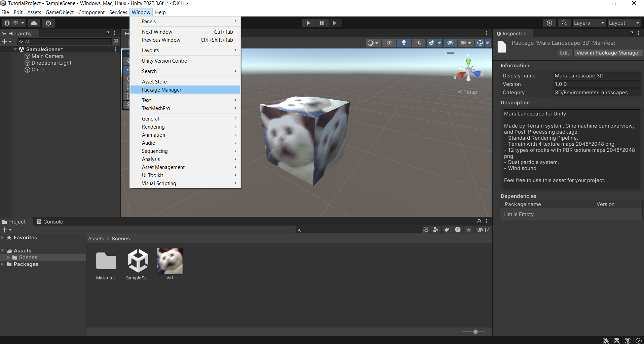Open SampleScene row three-dot menu
The height and width of the screenshot is (344, 644).
pyautogui.click(x=115, y=49)
